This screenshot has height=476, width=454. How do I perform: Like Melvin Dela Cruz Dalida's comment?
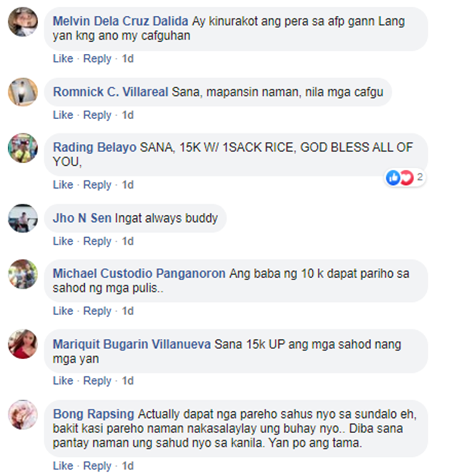click(63, 59)
